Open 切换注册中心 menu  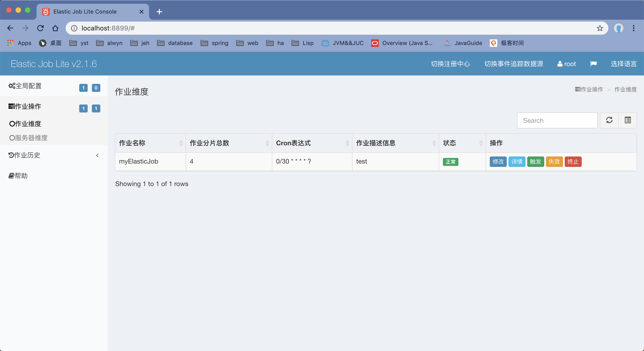click(450, 64)
